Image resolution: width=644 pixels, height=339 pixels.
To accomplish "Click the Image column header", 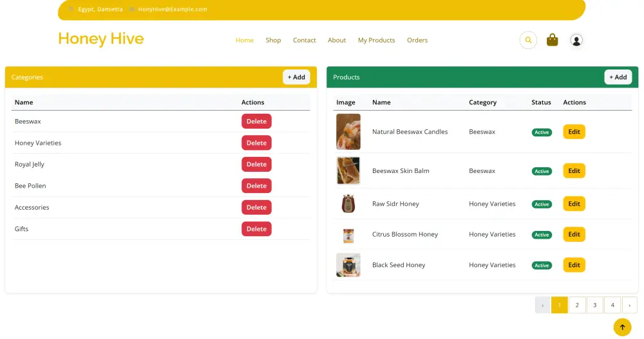I will [346, 102].
